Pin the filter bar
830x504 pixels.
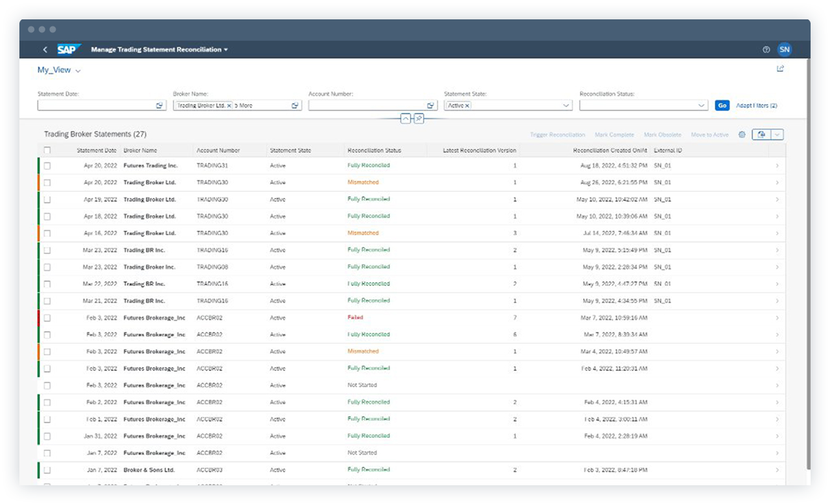click(x=419, y=119)
